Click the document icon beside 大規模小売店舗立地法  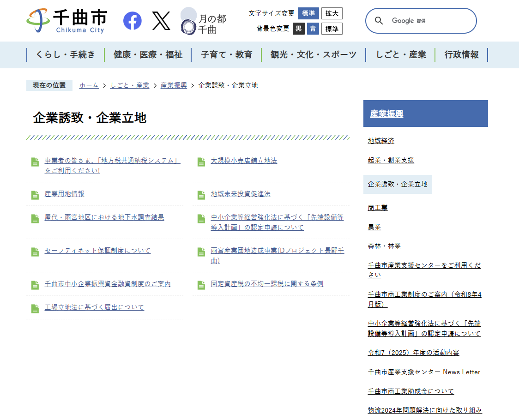click(201, 162)
